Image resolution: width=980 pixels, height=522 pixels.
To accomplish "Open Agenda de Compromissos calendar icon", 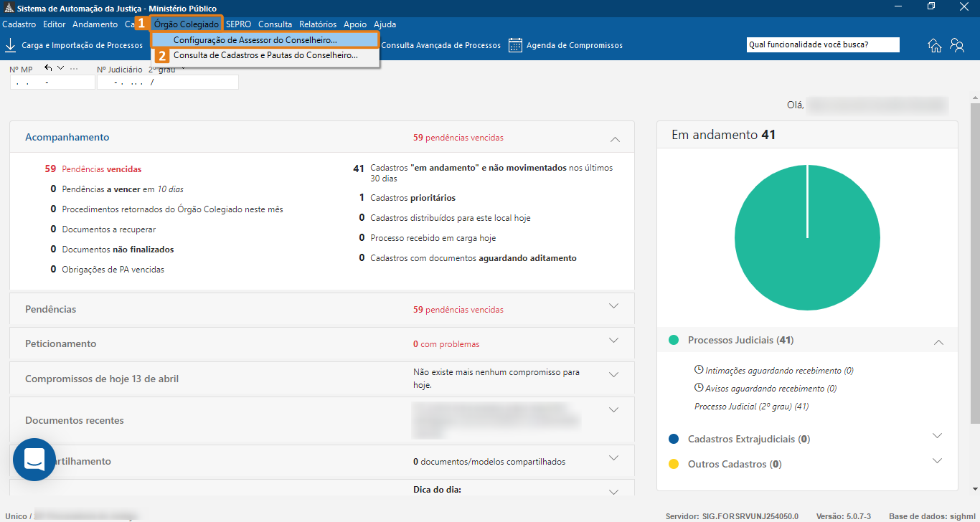I will coord(515,45).
